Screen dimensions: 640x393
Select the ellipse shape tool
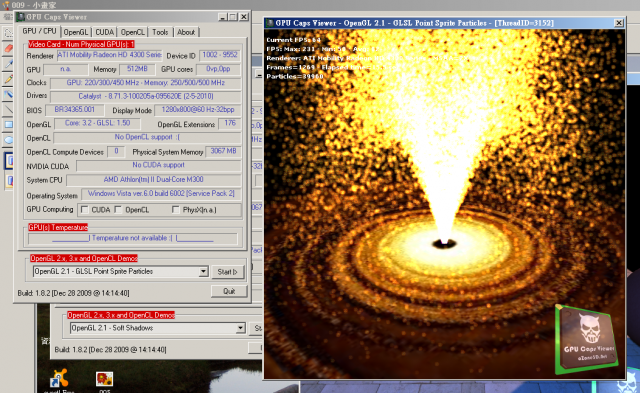point(8,140)
